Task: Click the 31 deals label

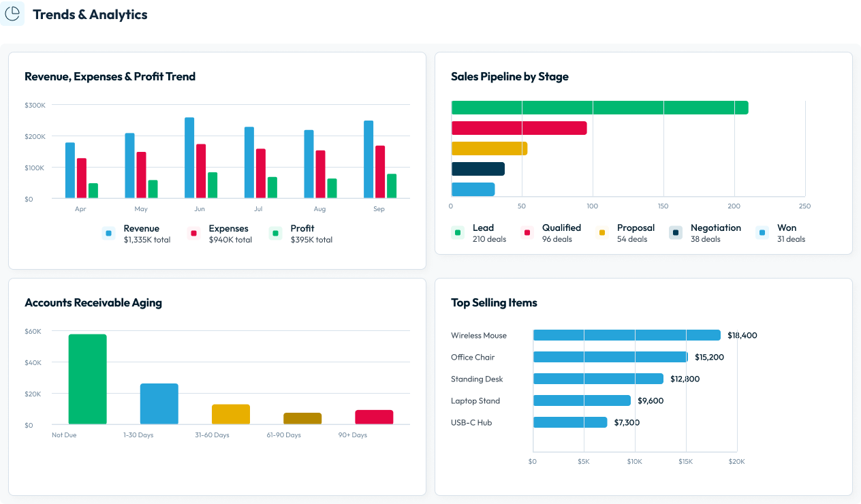Action: tap(791, 239)
